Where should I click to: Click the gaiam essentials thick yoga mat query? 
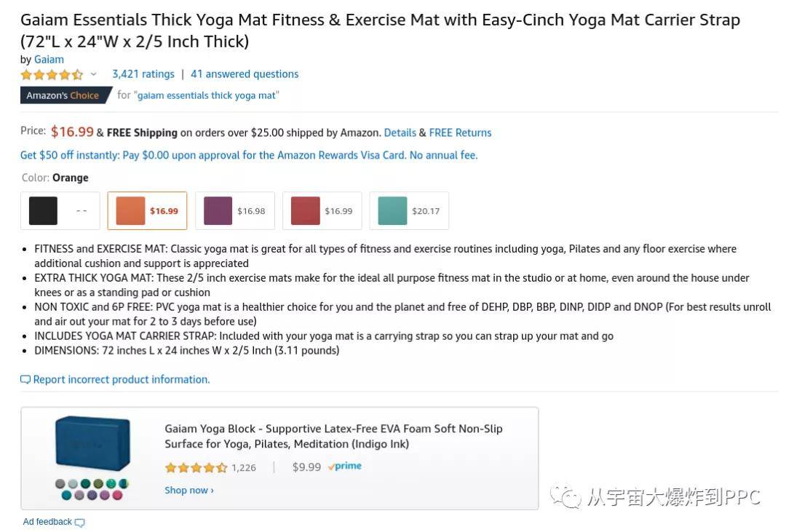[x=206, y=95]
